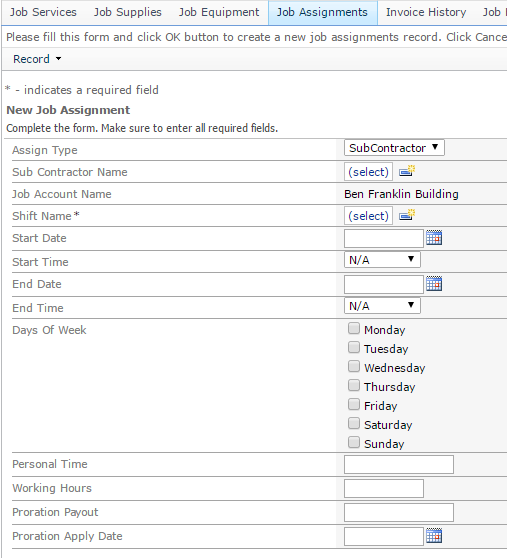
Task: Select the Sunday checkbox
Action: pos(354,442)
